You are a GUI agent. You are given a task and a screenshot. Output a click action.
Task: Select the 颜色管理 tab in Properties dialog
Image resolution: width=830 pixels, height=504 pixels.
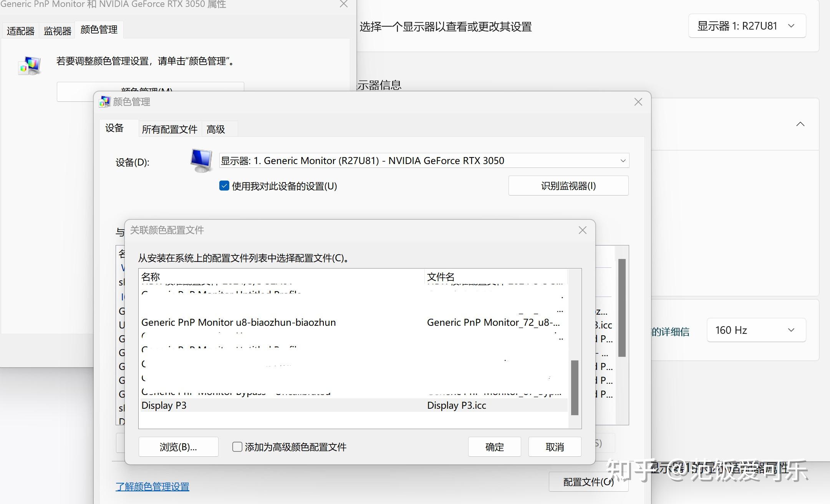[x=99, y=30]
